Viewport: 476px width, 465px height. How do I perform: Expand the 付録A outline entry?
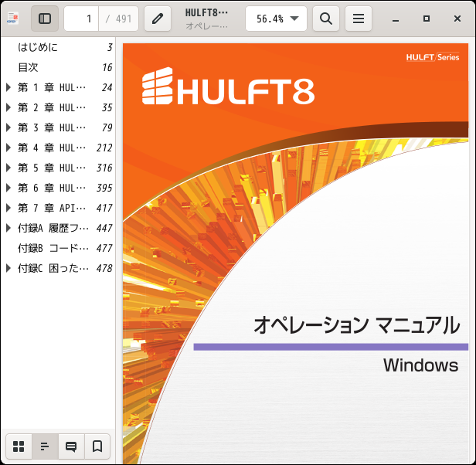8,228
